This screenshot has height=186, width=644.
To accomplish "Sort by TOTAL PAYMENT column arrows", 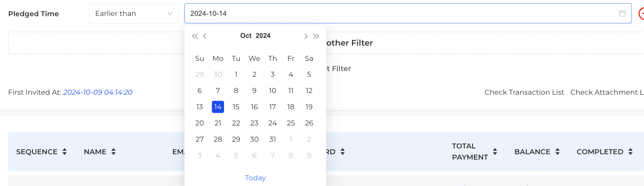I will click(x=495, y=152).
